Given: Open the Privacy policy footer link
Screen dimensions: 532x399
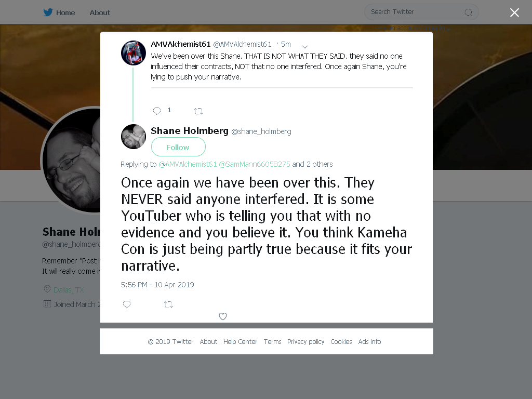Looking at the screenshot, I should point(305,342).
